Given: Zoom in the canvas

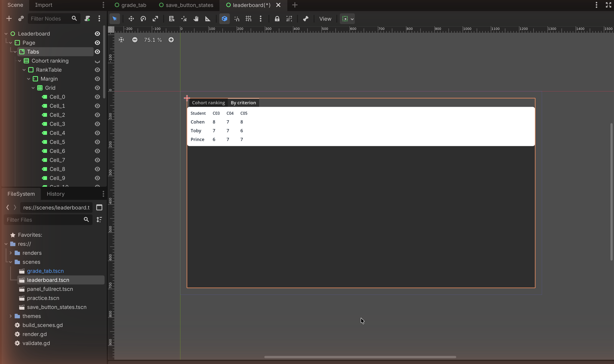Looking at the screenshot, I should pos(171,40).
